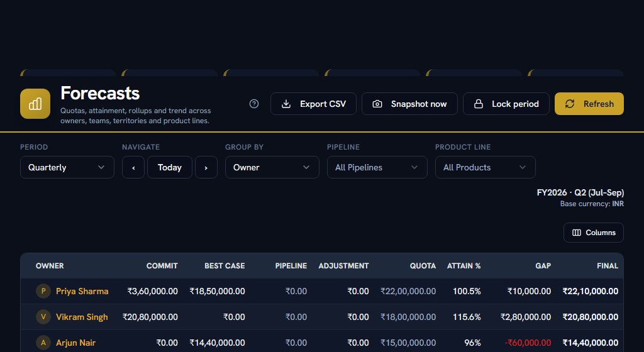Click Vikram Singh's final ₹20,80,000.00
Viewport: 644px width, 352px height.
click(590, 317)
